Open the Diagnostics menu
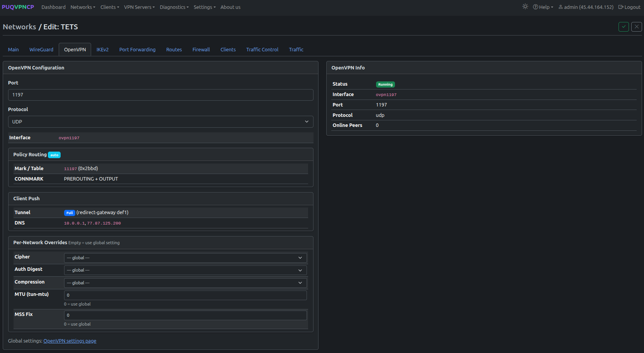644x353 pixels. [174, 7]
